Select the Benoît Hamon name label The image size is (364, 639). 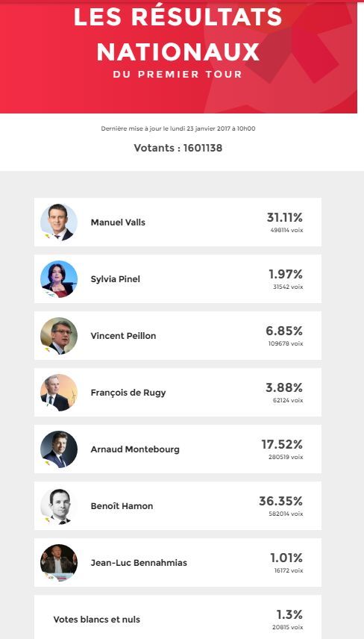pos(122,506)
